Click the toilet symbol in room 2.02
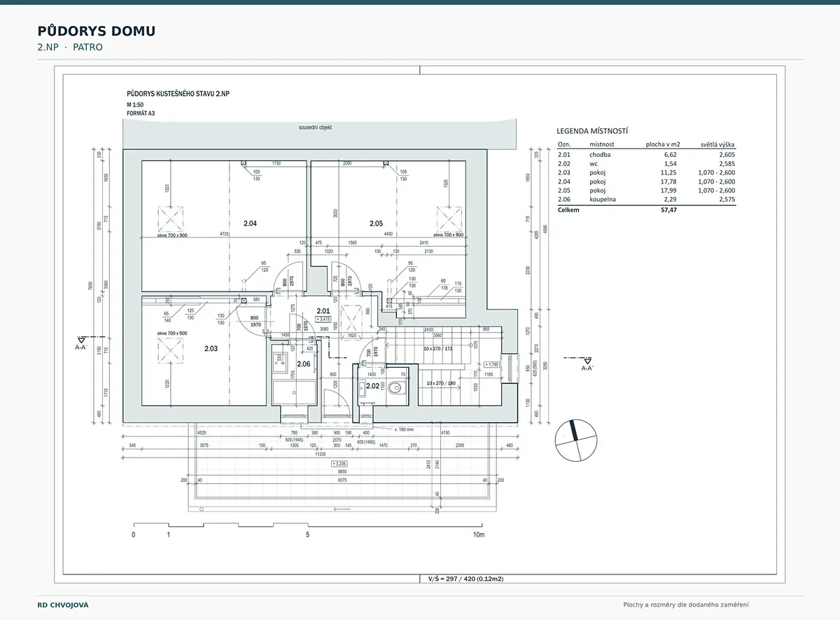Viewport: 840px width, 620px height. (x=397, y=388)
